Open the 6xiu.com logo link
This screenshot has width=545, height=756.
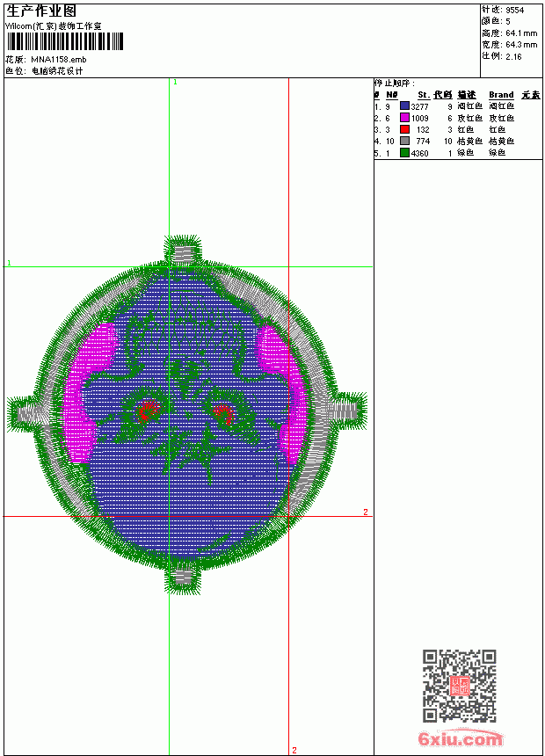click(x=460, y=739)
